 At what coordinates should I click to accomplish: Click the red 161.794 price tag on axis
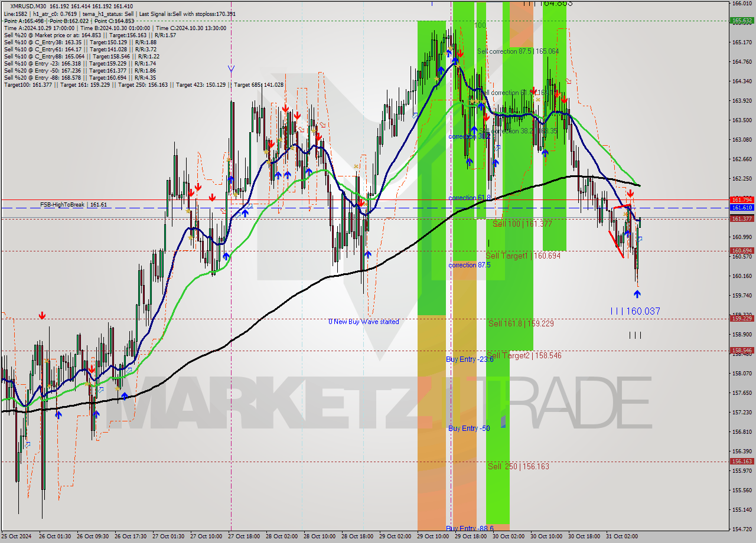coord(742,199)
